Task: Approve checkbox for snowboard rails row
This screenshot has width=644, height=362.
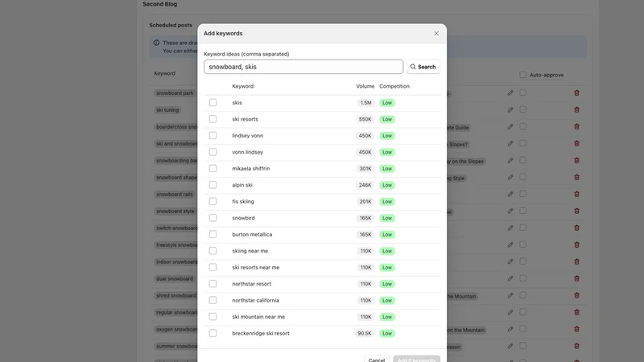Action: [x=522, y=194]
